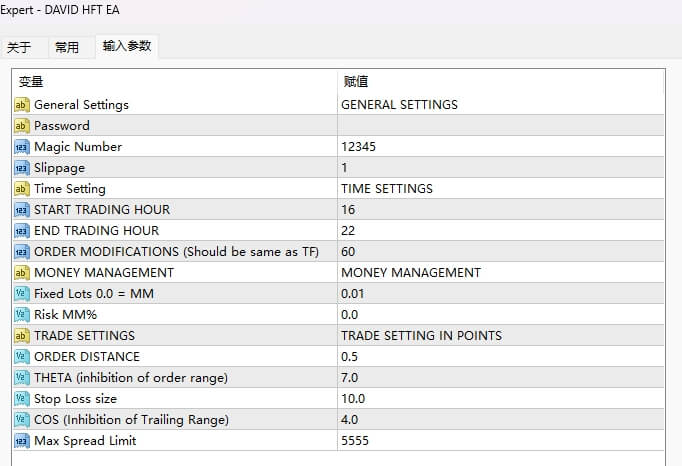
Task: Open the 常用 tab
Action: [x=67, y=47]
